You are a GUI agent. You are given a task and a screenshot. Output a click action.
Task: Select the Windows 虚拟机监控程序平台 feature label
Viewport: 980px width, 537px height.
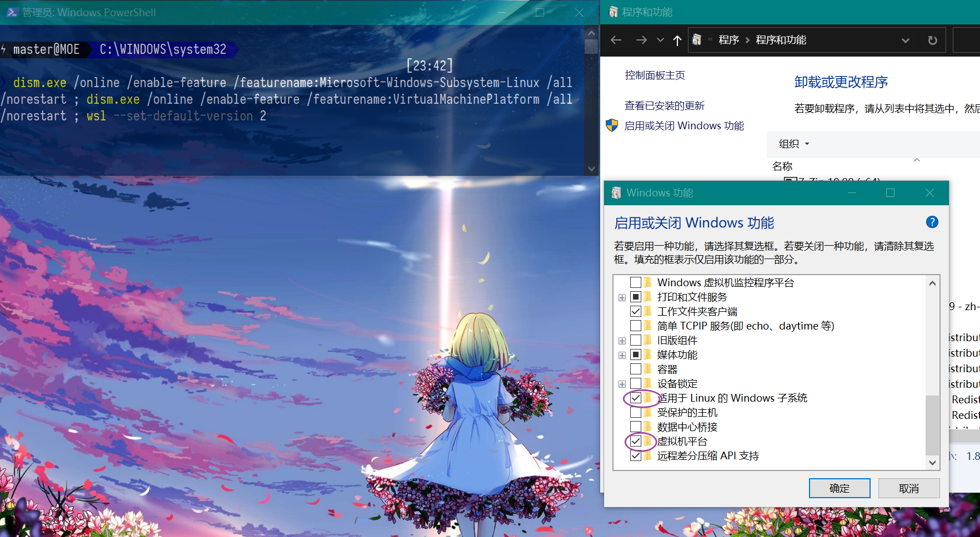(x=725, y=282)
